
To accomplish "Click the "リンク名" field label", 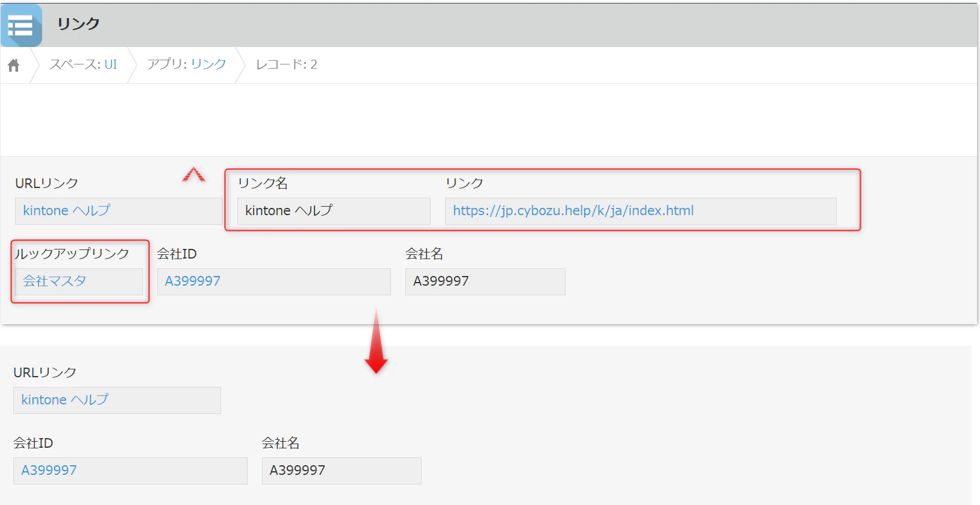I will (x=263, y=183).
